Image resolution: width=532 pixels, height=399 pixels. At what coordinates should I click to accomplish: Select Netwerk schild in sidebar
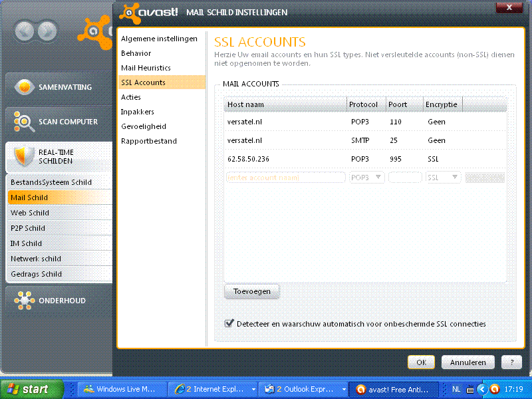coord(60,259)
